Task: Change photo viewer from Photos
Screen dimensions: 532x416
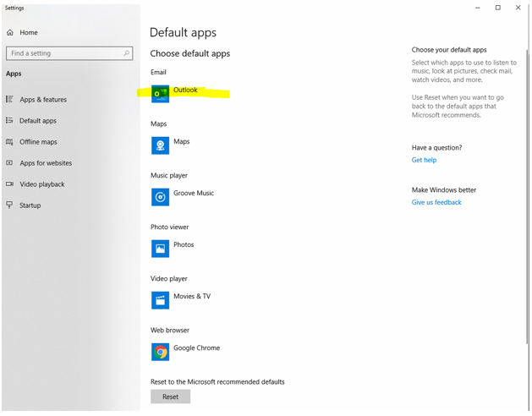Action: (x=184, y=244)
